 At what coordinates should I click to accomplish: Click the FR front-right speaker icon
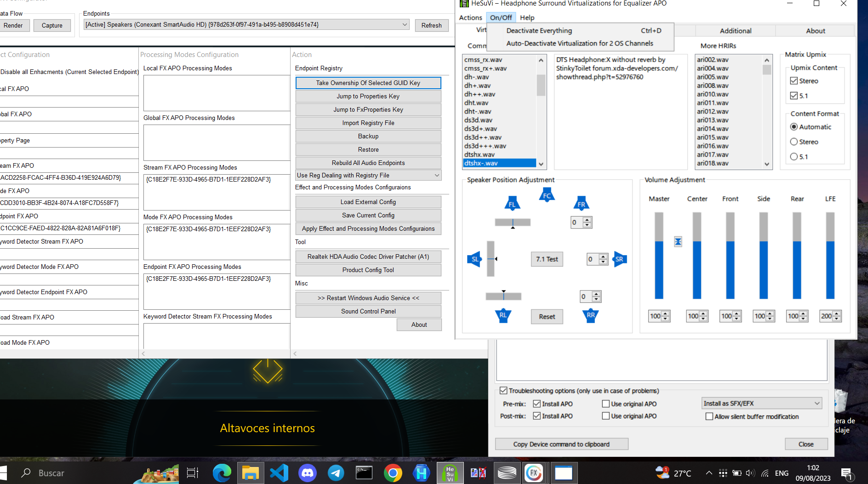581,204
